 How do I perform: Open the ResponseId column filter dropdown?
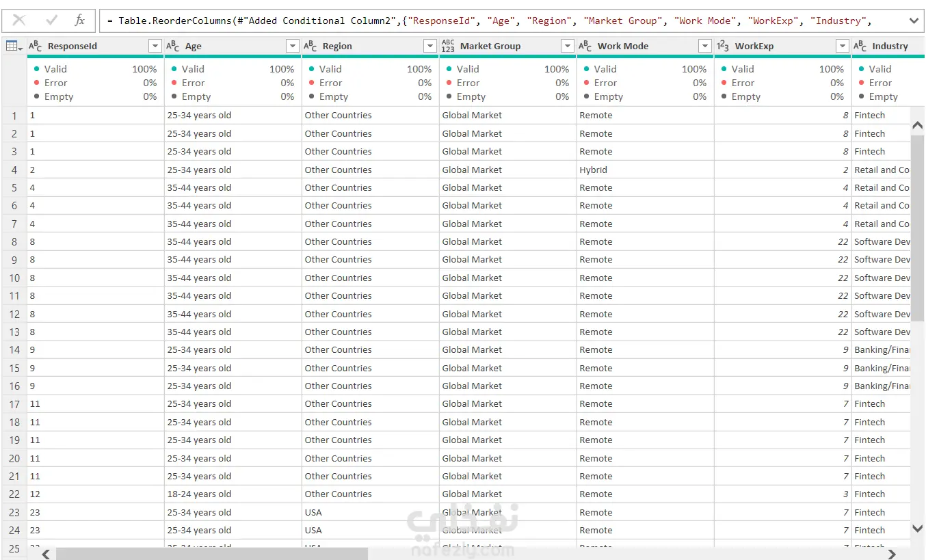tap(155, 46)
